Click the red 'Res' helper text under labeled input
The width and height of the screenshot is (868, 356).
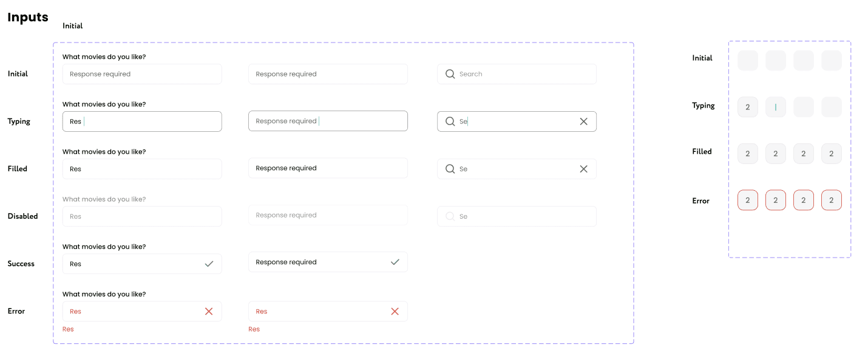[x=68, y=329]
